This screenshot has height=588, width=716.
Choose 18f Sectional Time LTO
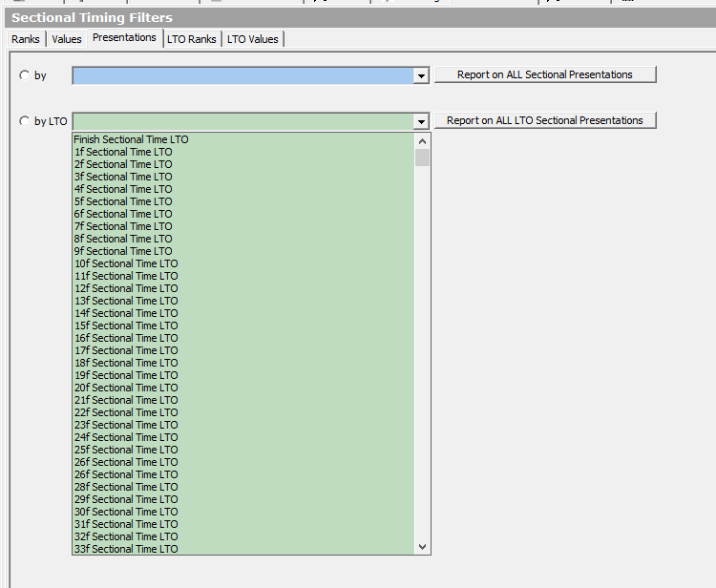pos(243,363)
